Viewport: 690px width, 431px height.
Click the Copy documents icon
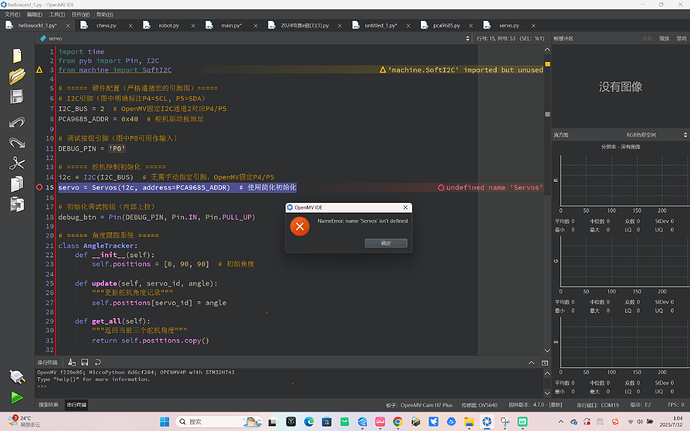click(x=17, y=184)
